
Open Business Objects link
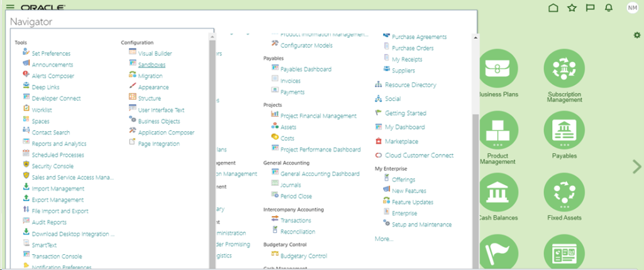click(x=159, y=121)
